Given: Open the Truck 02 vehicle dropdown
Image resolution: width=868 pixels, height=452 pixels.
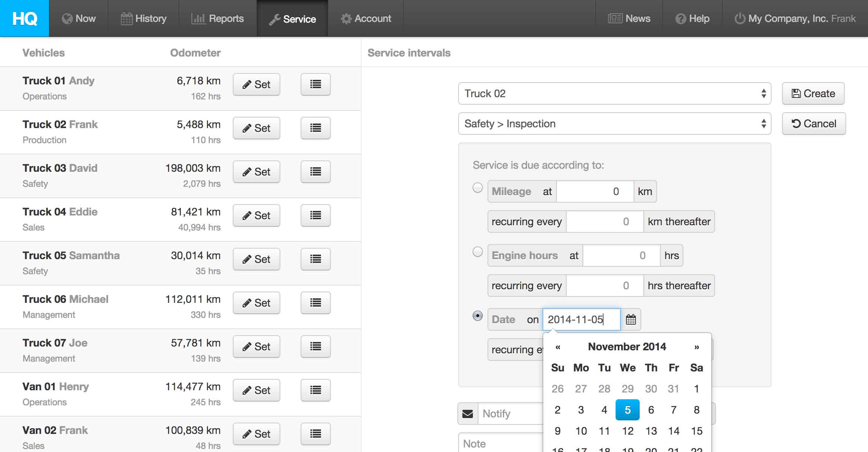Looking at the screenshot, I should coord(614,93).
